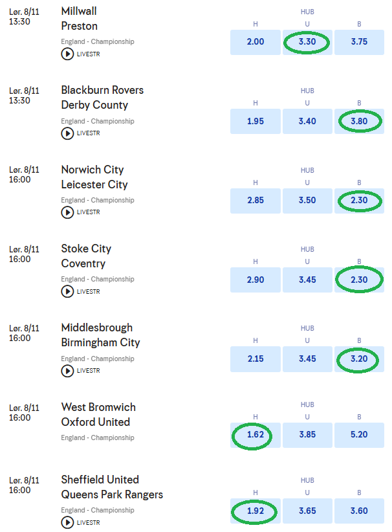The image size is (392, 532).
Task: Open livestream icon for Millwall vs Preston
Action: click(x=67, y=54)
